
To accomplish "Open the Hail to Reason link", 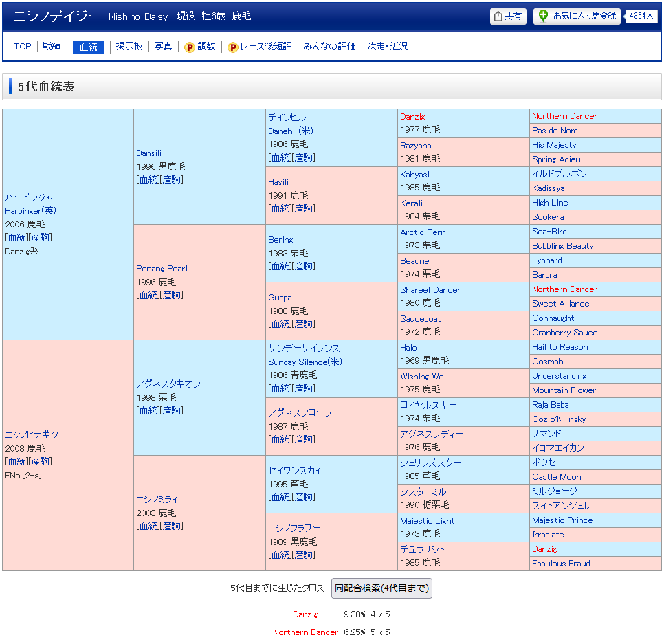I will point(560,347).
